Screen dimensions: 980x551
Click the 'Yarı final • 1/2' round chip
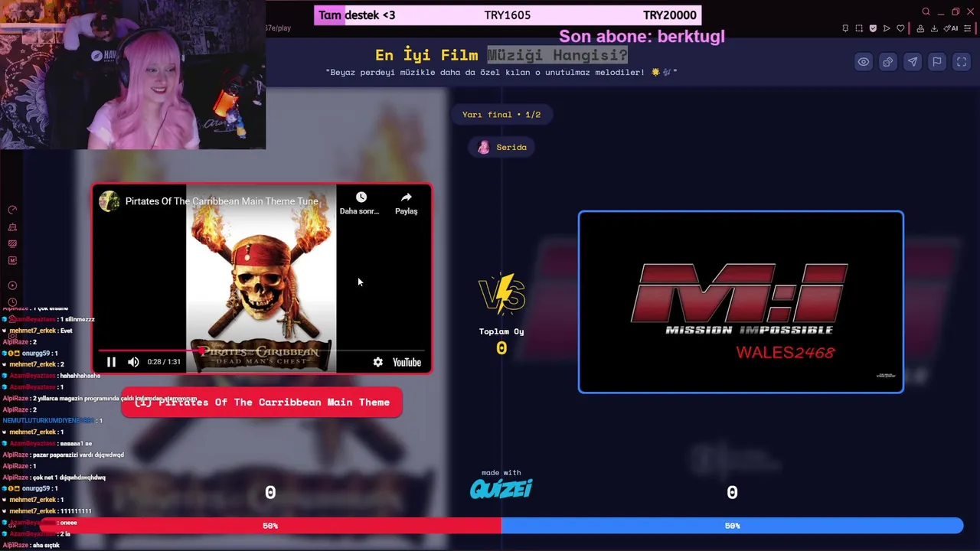click(501, 115)
